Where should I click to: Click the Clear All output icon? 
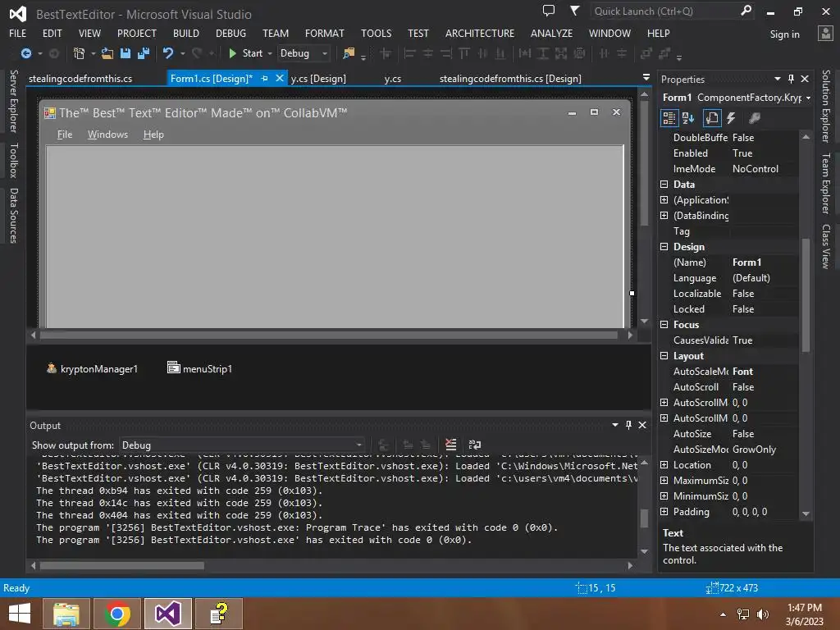451,445
